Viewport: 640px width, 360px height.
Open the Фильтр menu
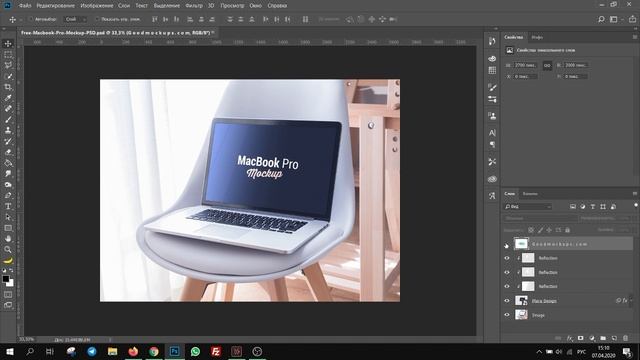[x=193, y=6]
